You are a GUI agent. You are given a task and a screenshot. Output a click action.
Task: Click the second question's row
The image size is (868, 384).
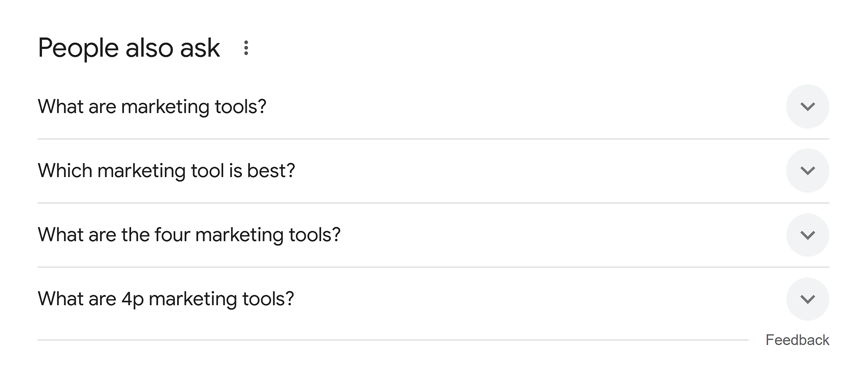417,170
